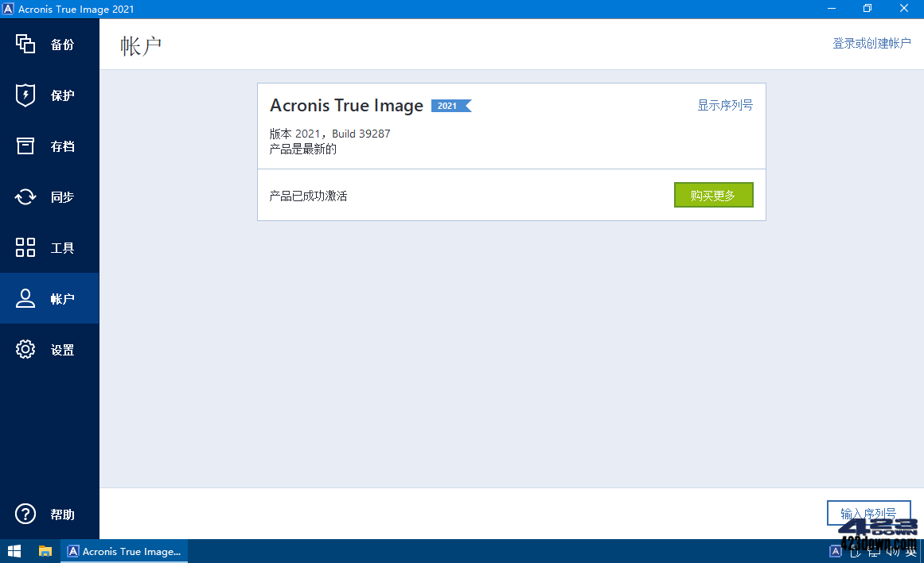Toggle the 英 input language indicator
The height and width of the screenshot is (563, 924).
click(910, 550)
